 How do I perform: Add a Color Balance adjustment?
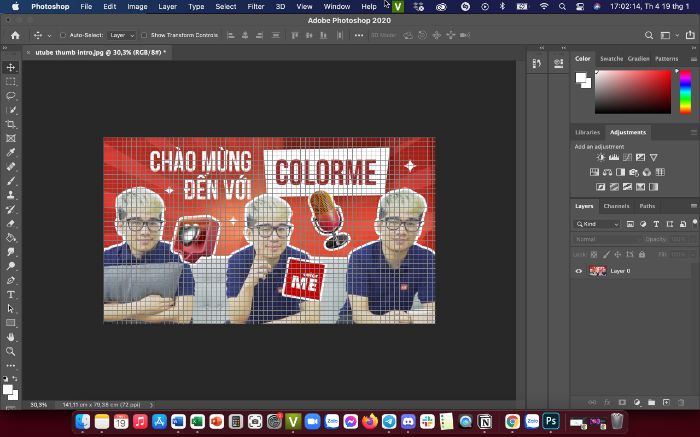pyautogui.click(x=607, y=172)
